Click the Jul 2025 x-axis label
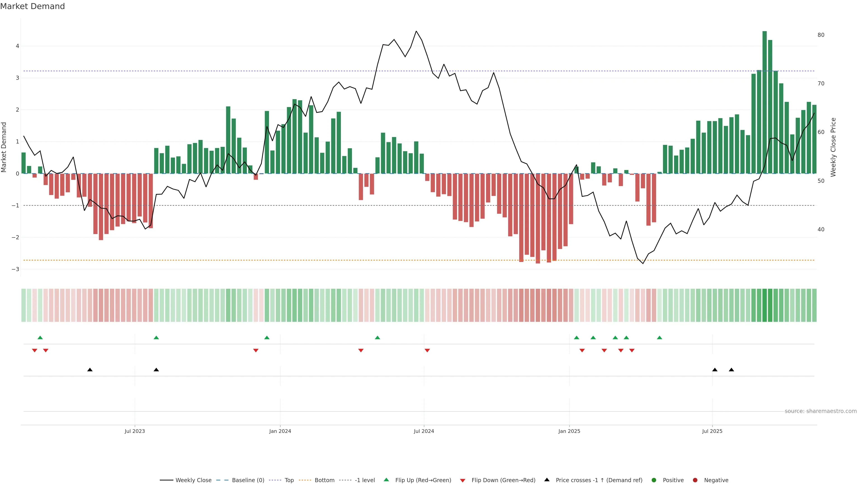 [x=712, y=431]
